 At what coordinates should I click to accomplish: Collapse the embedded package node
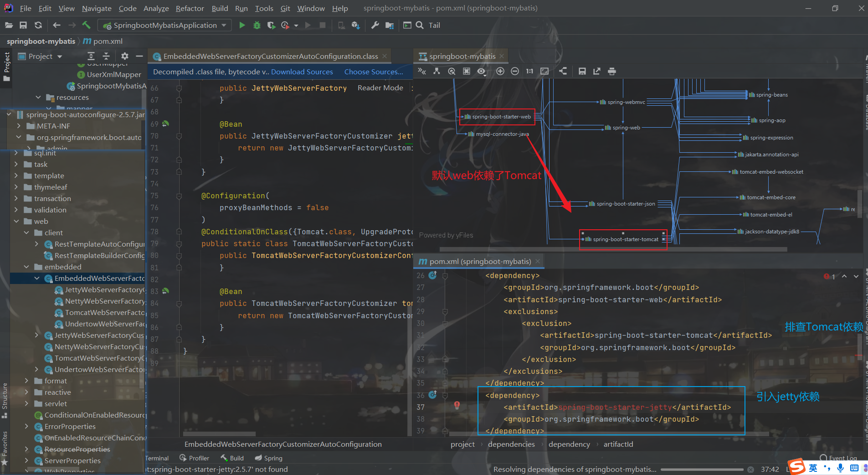click(26, 267)
